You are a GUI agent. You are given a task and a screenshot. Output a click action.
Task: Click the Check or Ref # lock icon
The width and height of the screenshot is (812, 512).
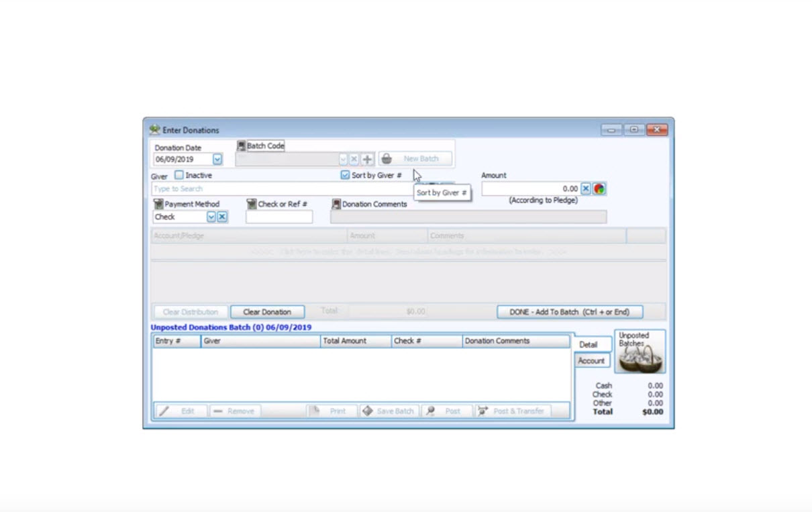click(x=252, y=204)
